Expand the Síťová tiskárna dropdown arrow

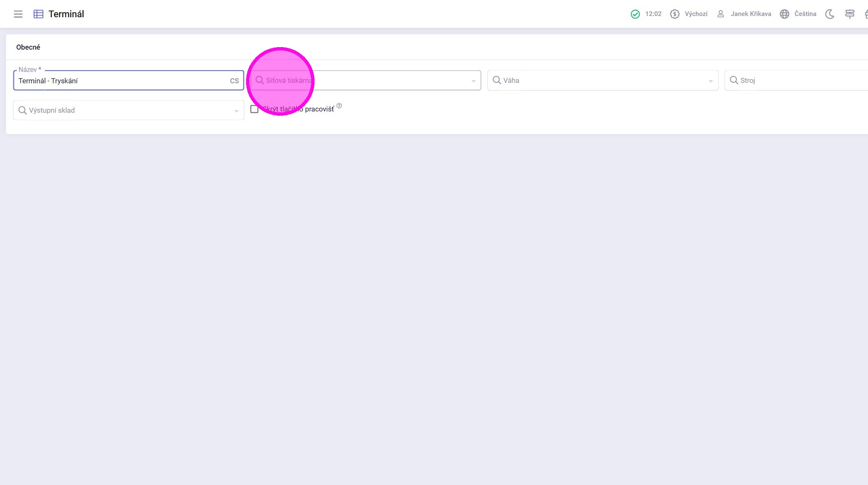click(x=473, y=81)
